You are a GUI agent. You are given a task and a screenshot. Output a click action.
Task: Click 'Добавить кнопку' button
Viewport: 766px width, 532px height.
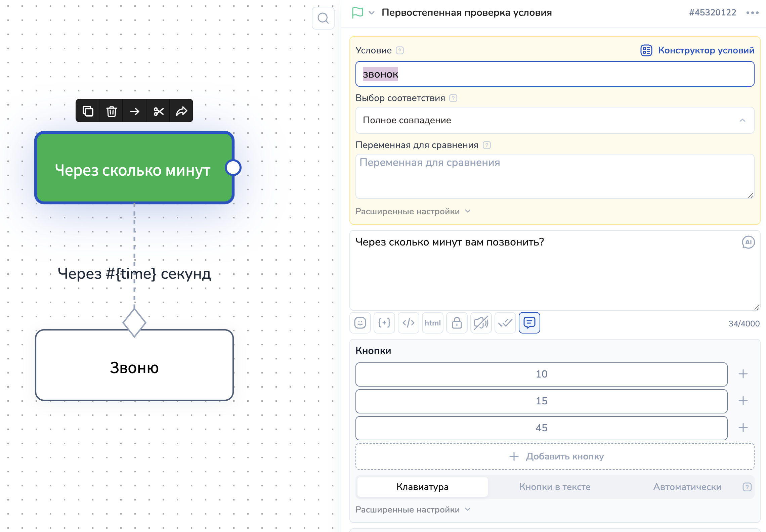click(x=555, y=456)
